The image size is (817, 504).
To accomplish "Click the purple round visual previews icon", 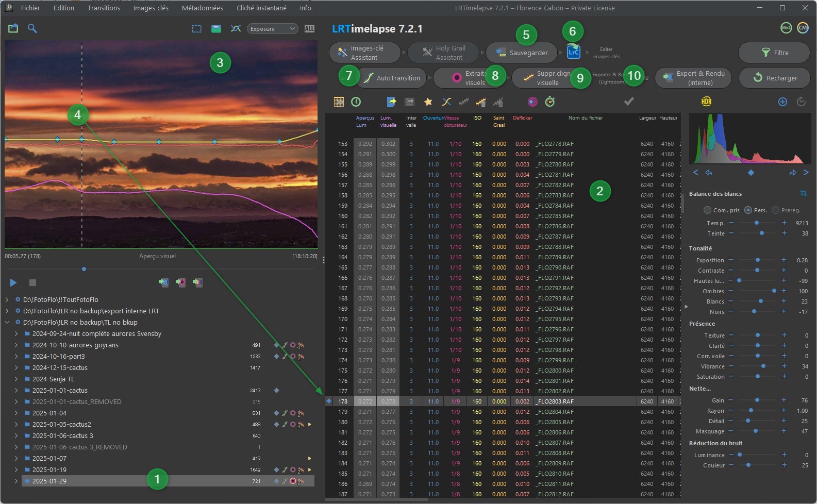I will tap(533, 102).
